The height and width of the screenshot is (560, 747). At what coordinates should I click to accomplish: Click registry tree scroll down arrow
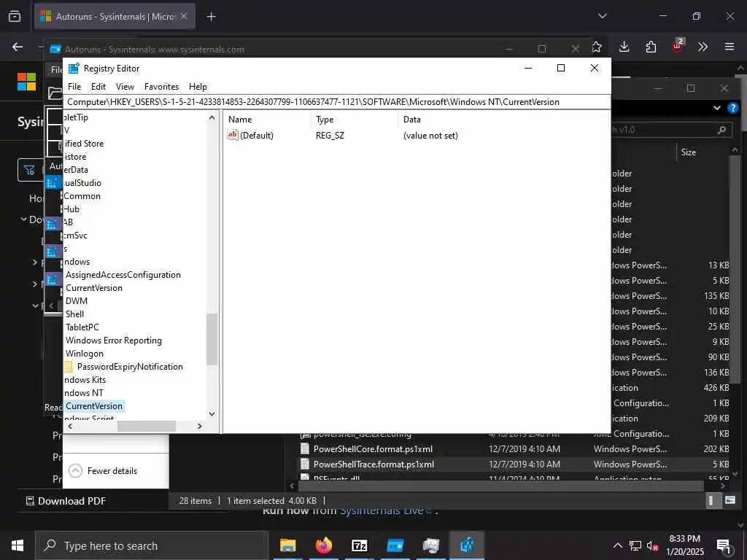click(212, 414)
